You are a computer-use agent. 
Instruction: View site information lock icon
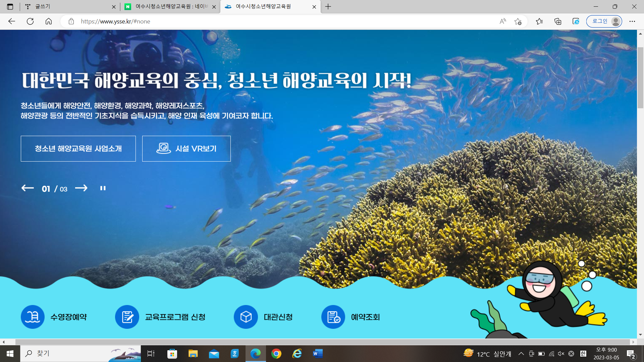tap(71, 21)
